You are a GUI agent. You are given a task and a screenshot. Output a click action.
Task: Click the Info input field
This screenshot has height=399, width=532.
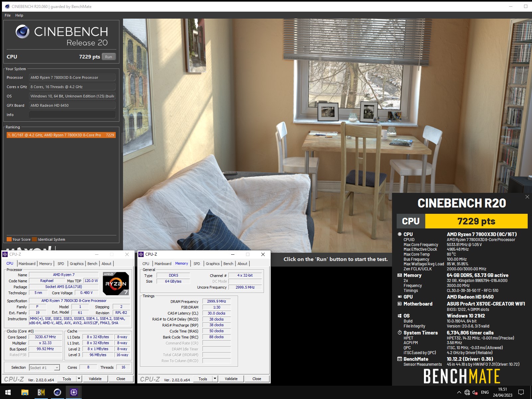pyautogui.click(x=72, y=115)
